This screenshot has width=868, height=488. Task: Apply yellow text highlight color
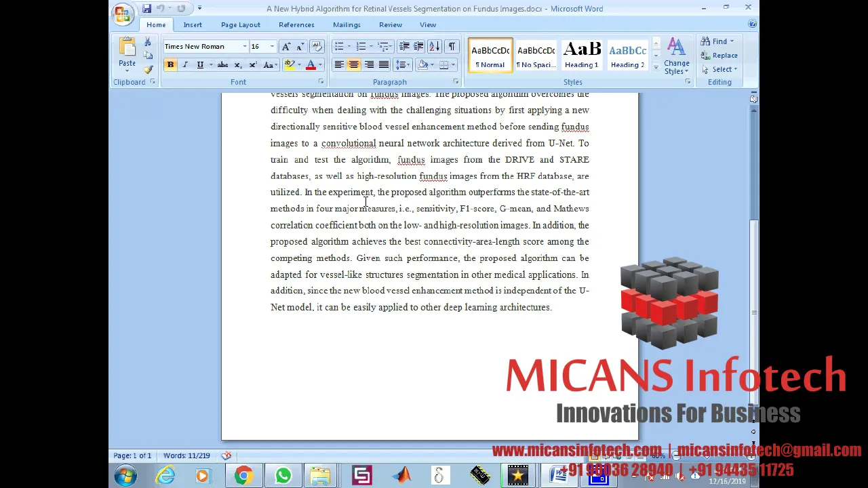pyautogui.click(x=290, y=65)
